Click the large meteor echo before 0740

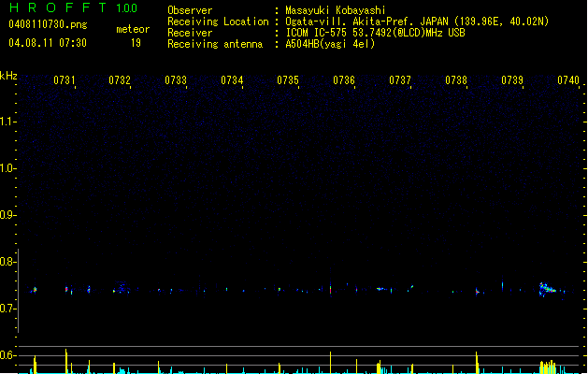(548, 289)
